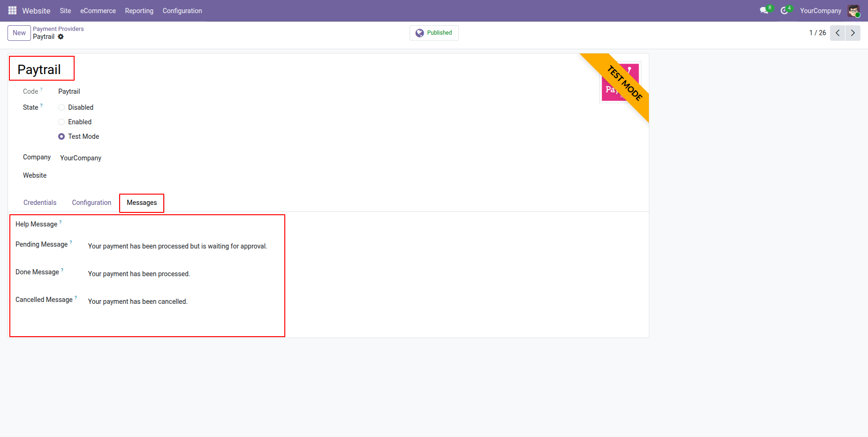Open the Site menu
This screenshot has width=868, height=437.
[65, 11]
